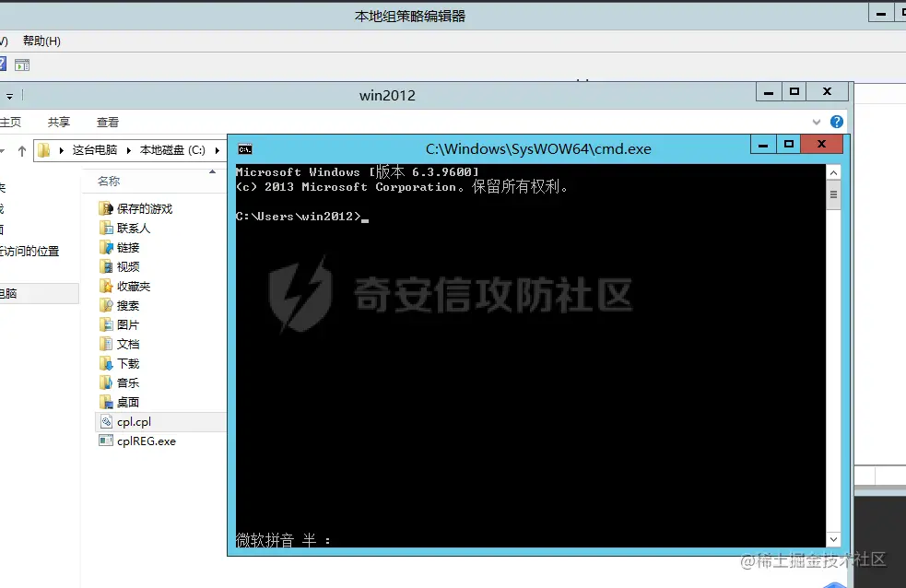Maximize the win2012 Explorer window
This screenshot has width=906, height=588.
pos(794,91)
